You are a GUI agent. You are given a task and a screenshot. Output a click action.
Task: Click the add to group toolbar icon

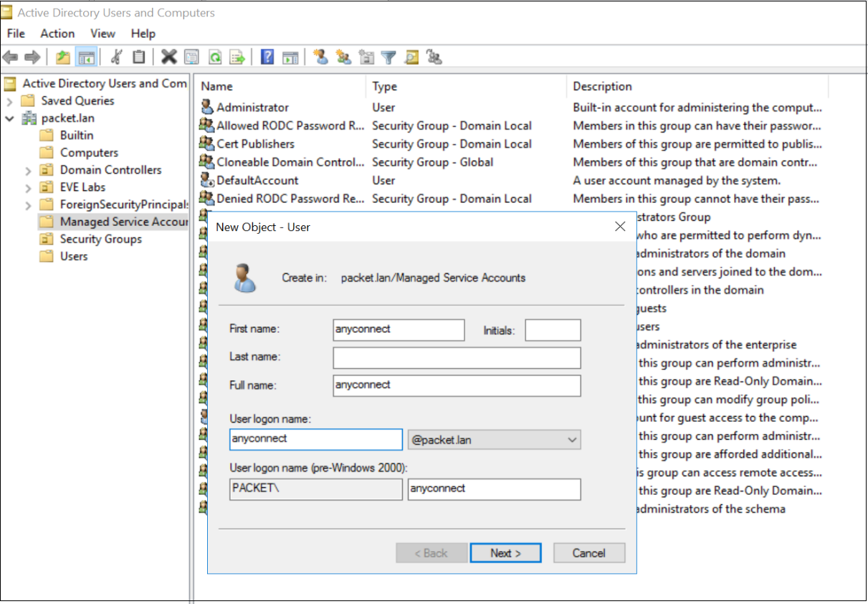[x=434, y=57]
